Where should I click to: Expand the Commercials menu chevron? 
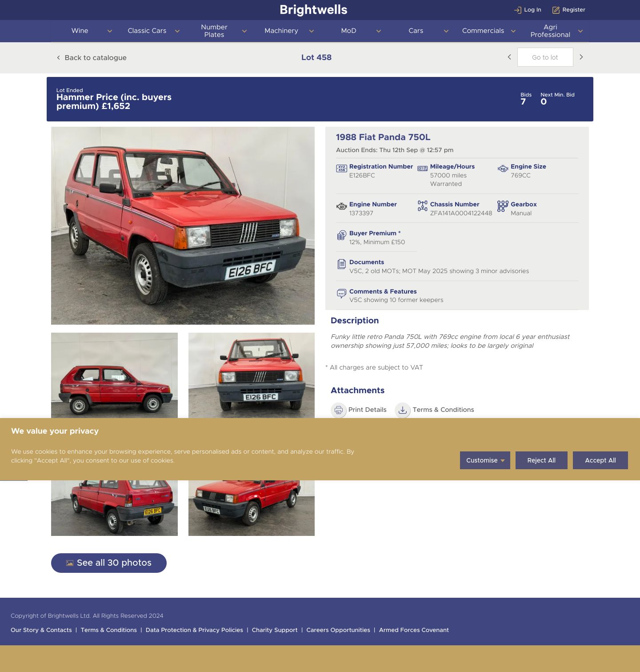[513, 31]
